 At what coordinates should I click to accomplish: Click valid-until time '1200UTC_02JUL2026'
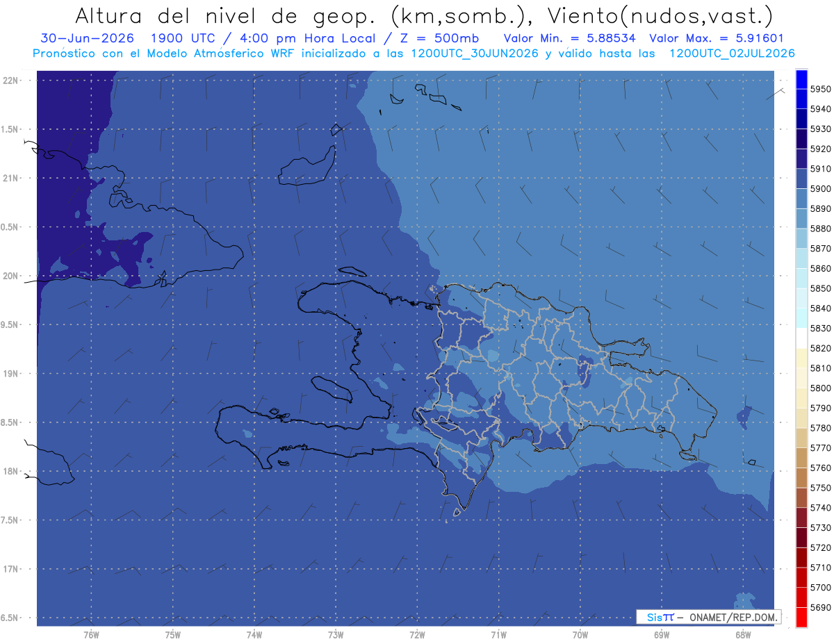pyautogui.click(x=733, y=53)
